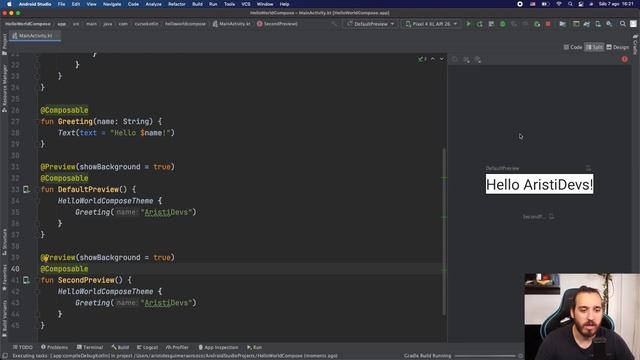Screen dimensions: 640x360
Task: Go to previous highlighted problem arrow
Action: (x=433, y=59)
